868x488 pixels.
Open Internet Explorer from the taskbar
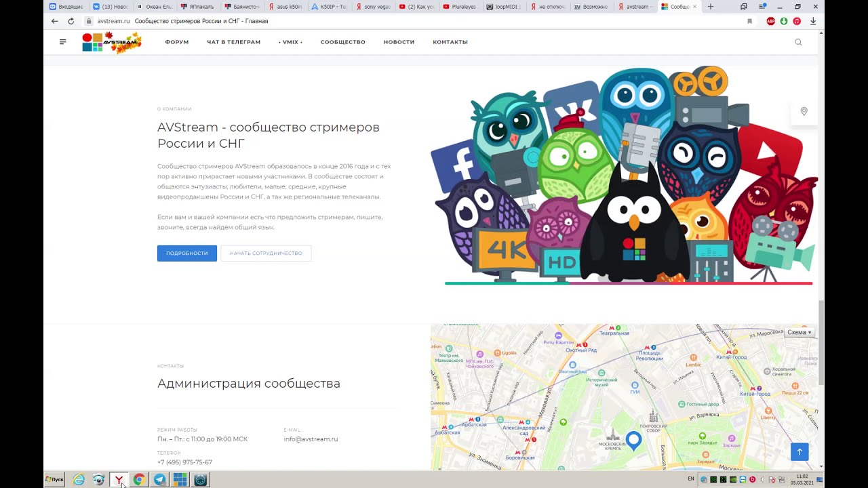click(79, 480)
